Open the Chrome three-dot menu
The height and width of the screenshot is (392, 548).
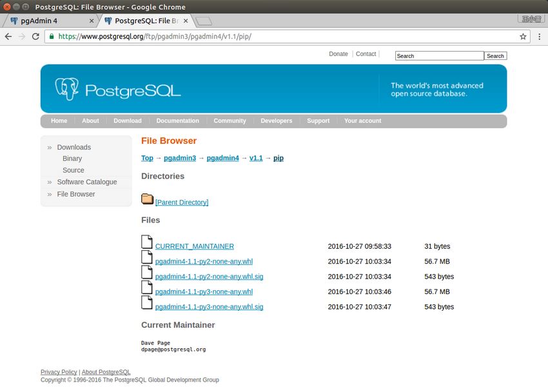pyautogui.click(x=539, y=36)
